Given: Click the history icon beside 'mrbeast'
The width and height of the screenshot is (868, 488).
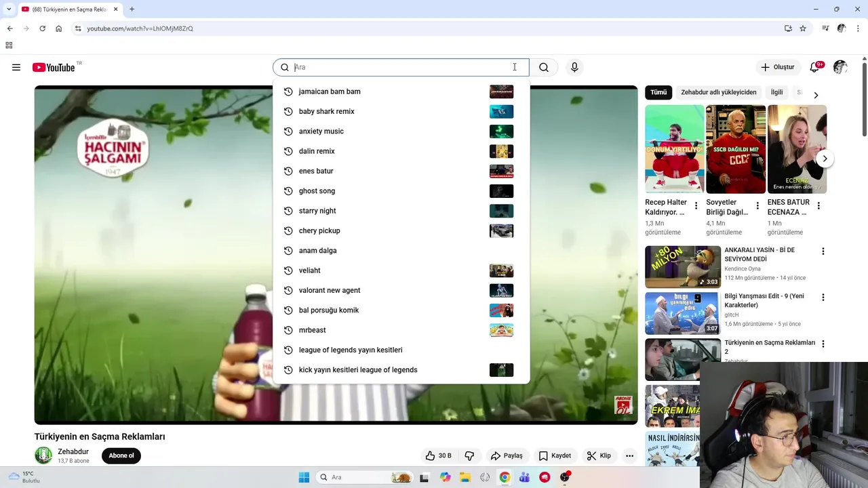Looking at the screenshot, I should coord(288,330).
